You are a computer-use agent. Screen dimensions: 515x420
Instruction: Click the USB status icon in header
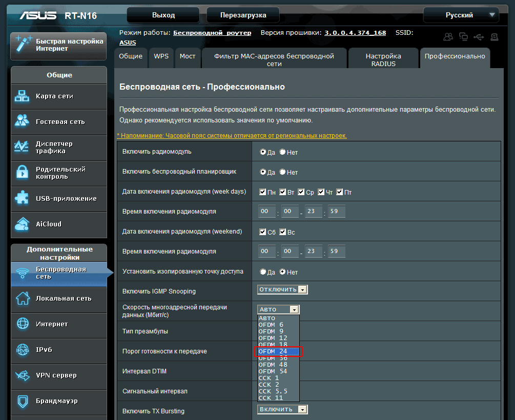tap(479, 37)
